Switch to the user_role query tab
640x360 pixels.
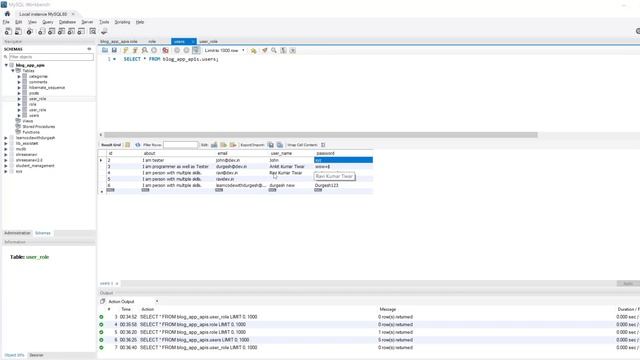point(209,42)
